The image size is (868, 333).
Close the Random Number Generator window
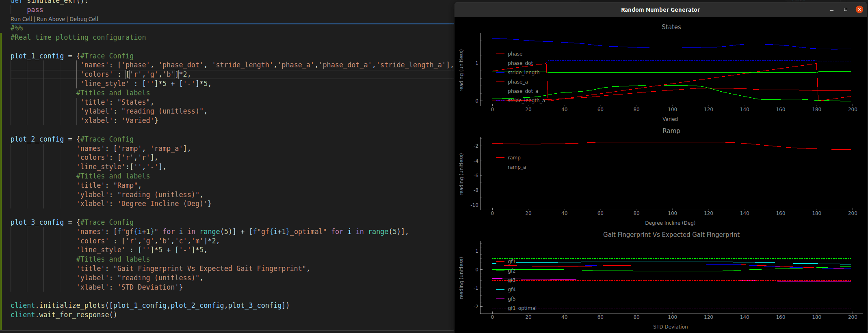(x=859, y=9)
